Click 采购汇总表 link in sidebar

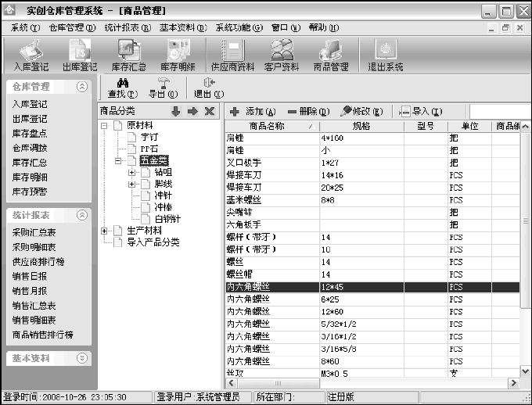(x=34, y=232)
